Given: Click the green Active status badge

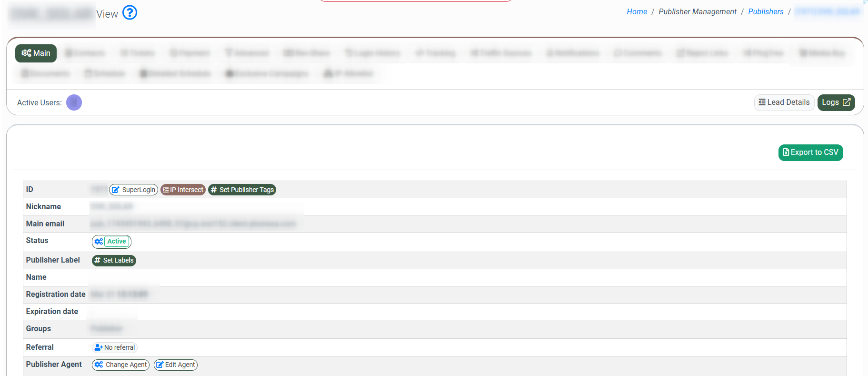Looking at the screenshot, I should click(117, 242).
